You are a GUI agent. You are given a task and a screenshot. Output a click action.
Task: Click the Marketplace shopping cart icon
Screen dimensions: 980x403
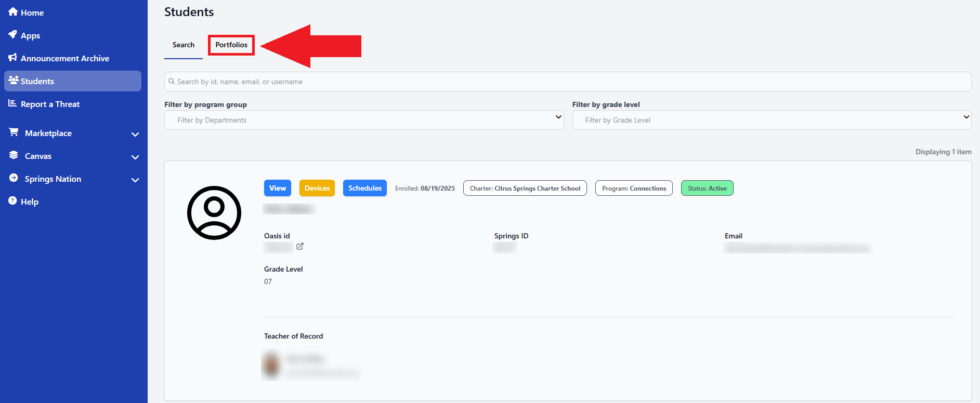(x=14, y=132)
